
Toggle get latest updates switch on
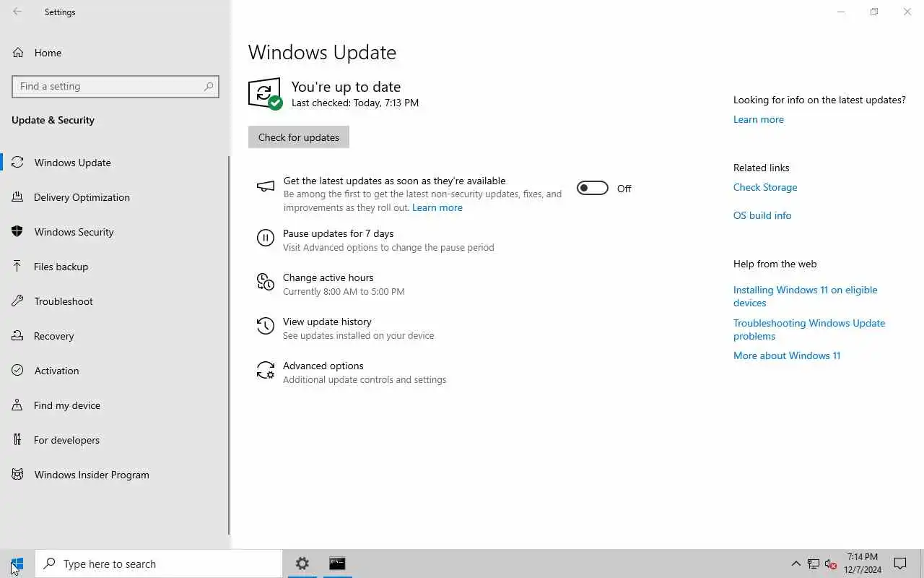point(593,188)
